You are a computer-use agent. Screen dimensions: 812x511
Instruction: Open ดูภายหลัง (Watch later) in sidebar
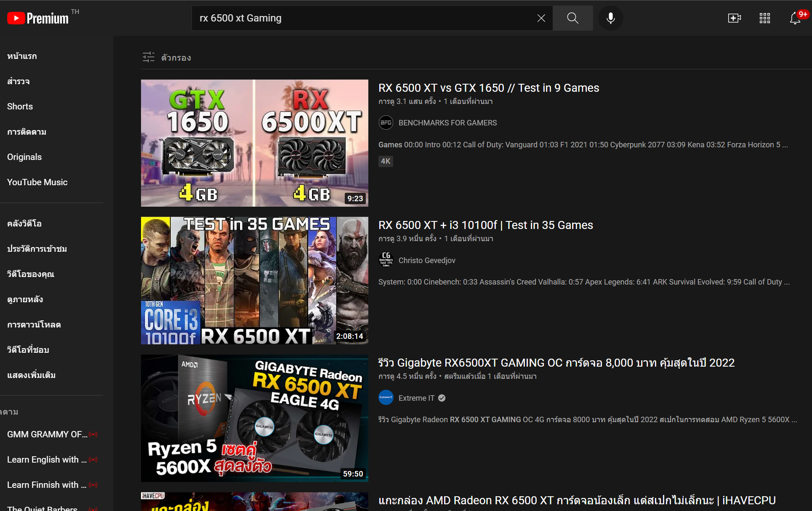click(25, 299)
